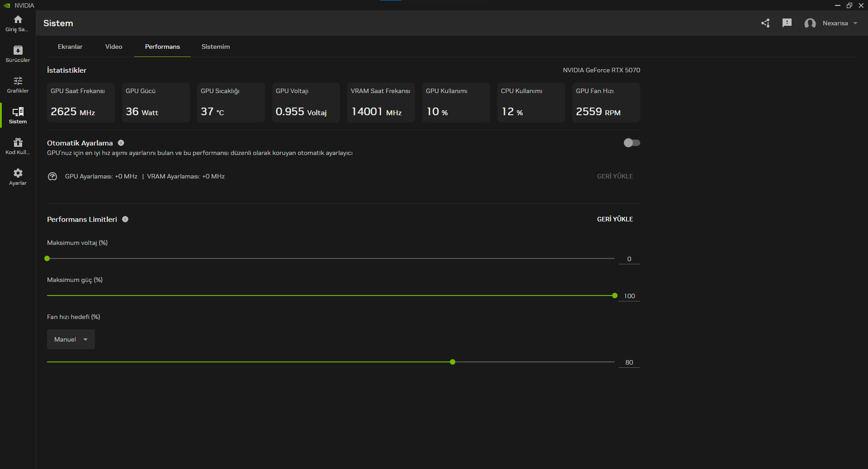The width and height of the screenshot is (868, 469).
Task: Click the GPU Ayarlaması +0 MHz text
Action: (101, 176)
